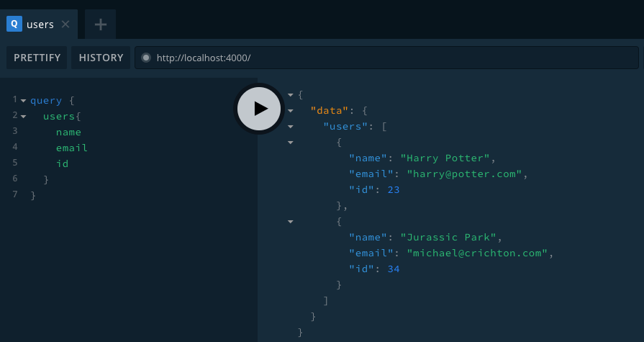Collapse the Harry Potter user object
Screen dimensions: 644x342
tap(291, 143)
